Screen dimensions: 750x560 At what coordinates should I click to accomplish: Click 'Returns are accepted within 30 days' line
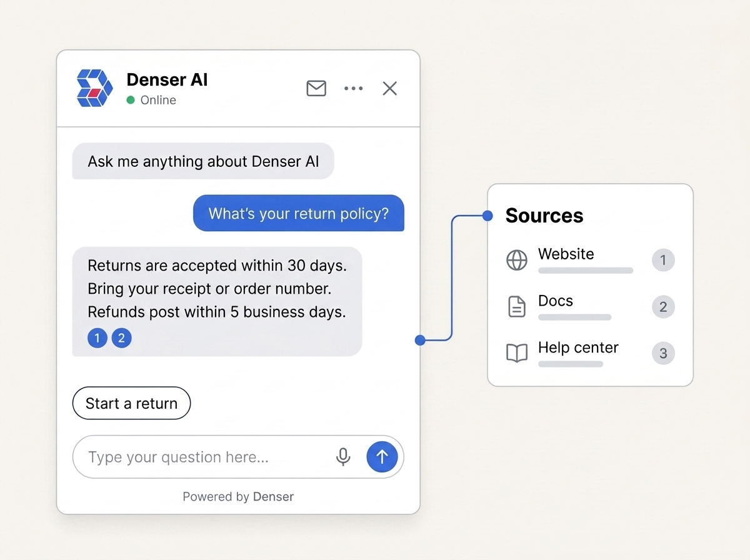coord(217,266)
